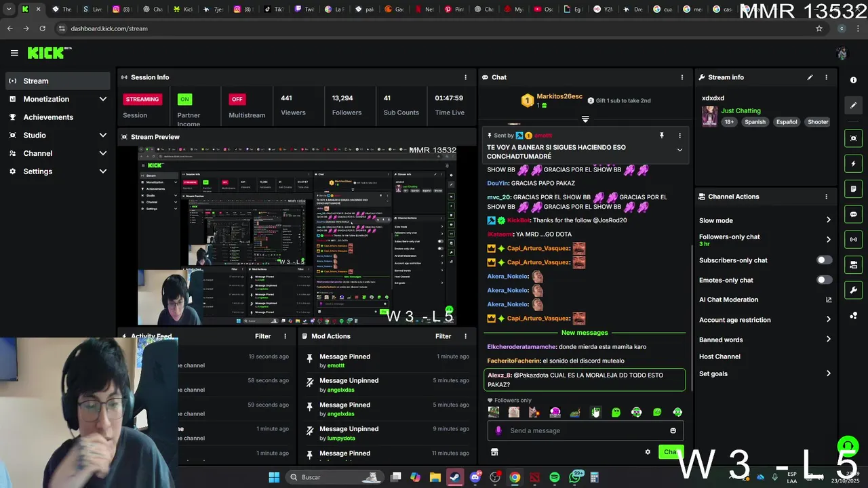Toggle the speech bubble chat widget in right toolbar
Viewport: 868px width, 488px height.
click(x=853, y=214)
